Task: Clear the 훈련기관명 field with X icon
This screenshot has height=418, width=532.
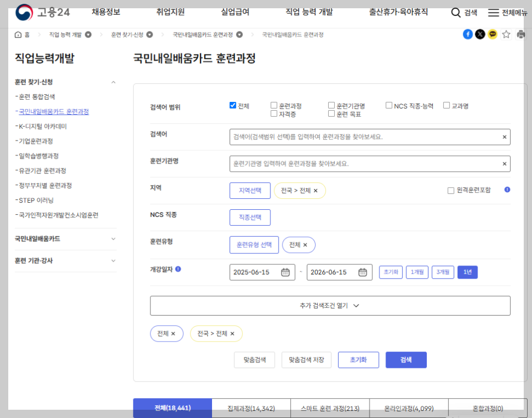Action: [x=504, y=164]
